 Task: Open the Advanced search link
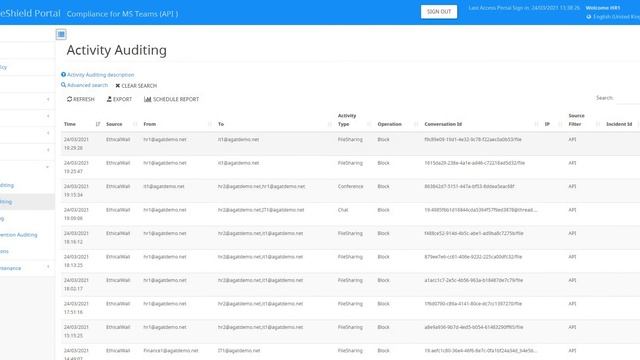(84, 85)
